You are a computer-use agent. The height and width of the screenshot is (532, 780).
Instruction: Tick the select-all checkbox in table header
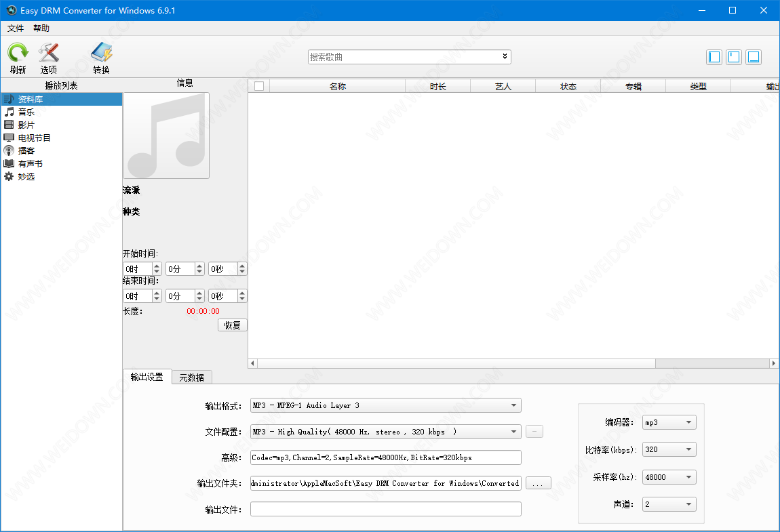259,86
